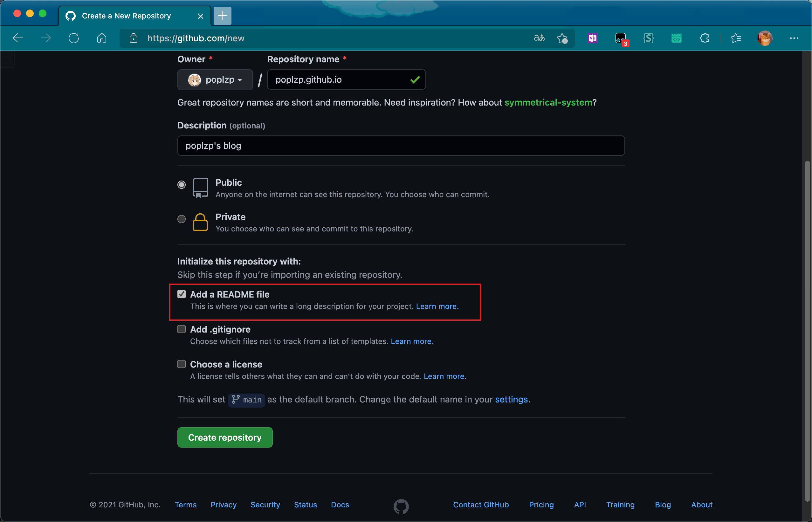The width and height of the screenshot is (812, 522).
Task: Uncheck the Add a README file checkbox
Action: coord(182,294)
